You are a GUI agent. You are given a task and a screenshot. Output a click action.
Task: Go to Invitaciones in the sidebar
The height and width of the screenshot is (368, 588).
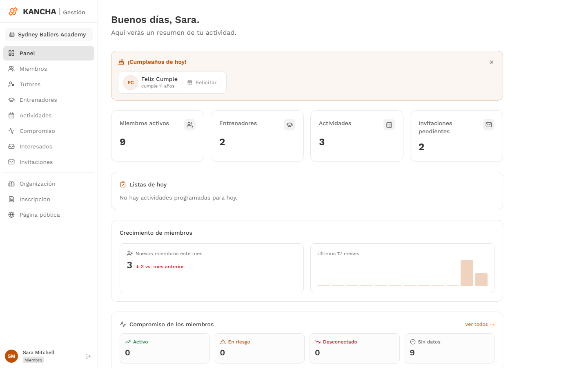click(x=49, y=162)
